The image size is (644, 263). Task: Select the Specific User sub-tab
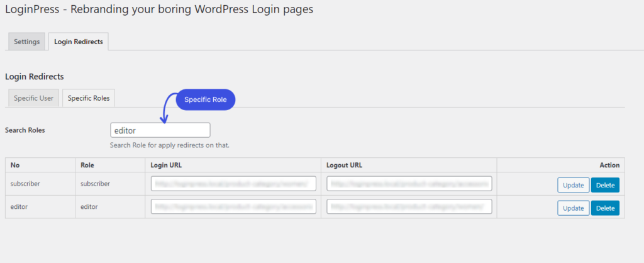click(34, 98)
